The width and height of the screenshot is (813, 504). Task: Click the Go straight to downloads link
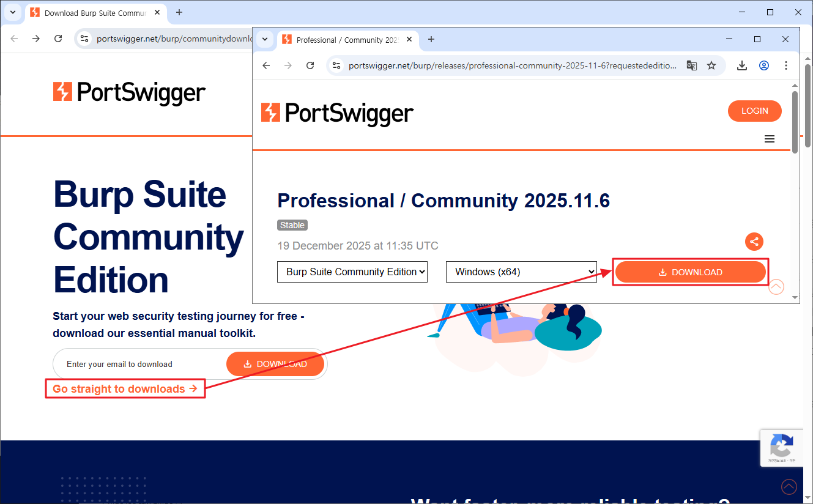(125, 388)
